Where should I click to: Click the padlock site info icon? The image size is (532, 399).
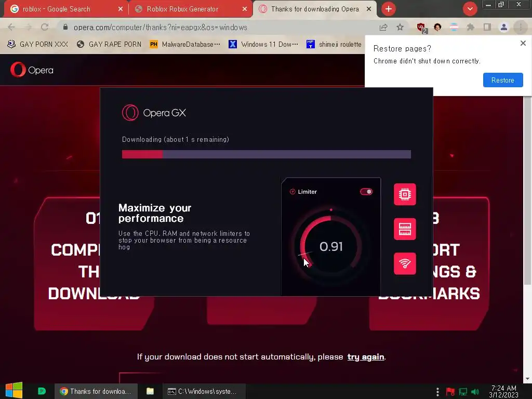[65, 27]
